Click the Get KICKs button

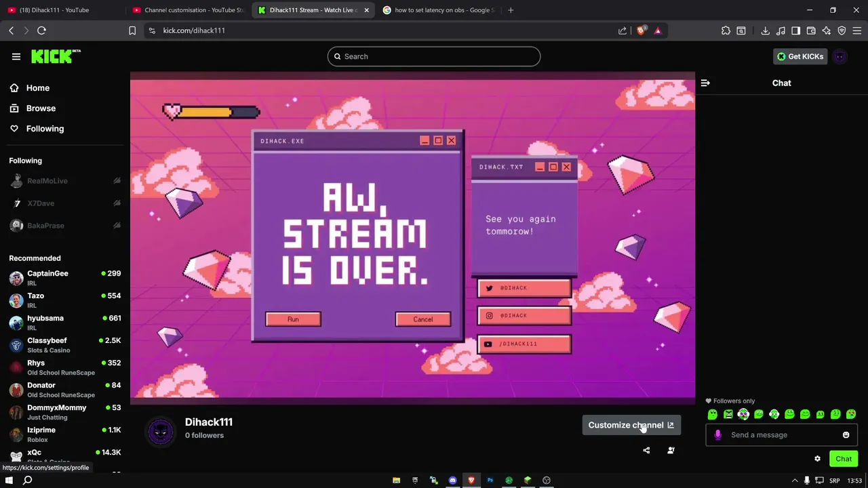(x=800, y=56)
